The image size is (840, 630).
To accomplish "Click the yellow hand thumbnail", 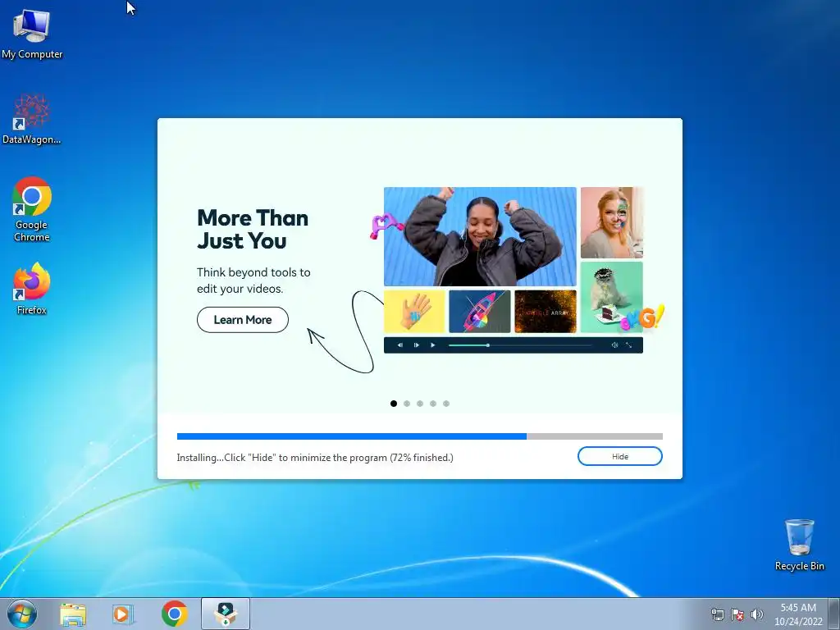I will click(x=414, y=311).
